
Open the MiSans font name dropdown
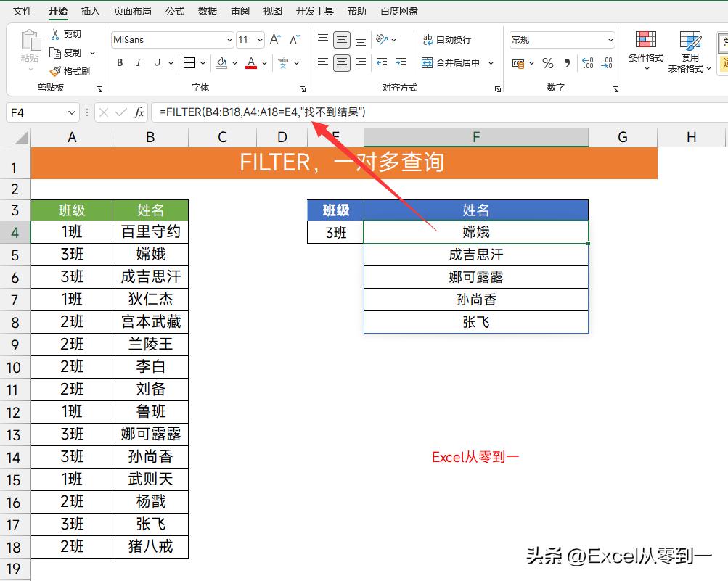pyautogui.click(x=229, y=40)
